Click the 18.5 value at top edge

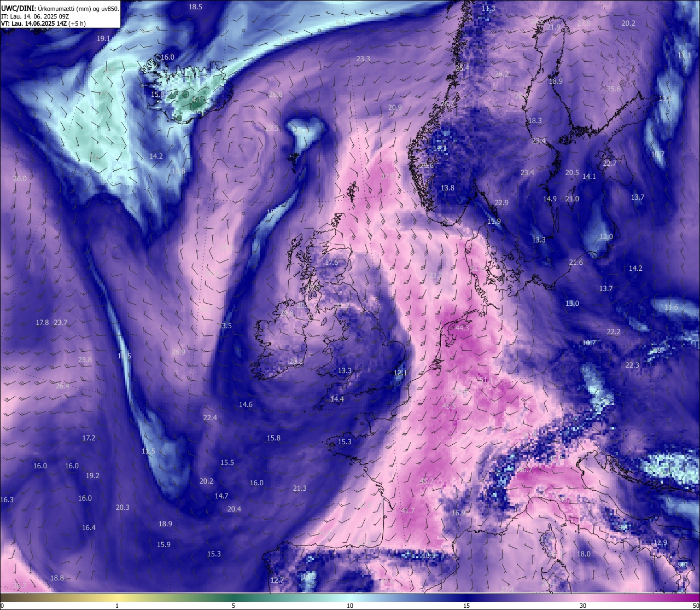pos(195,7)
